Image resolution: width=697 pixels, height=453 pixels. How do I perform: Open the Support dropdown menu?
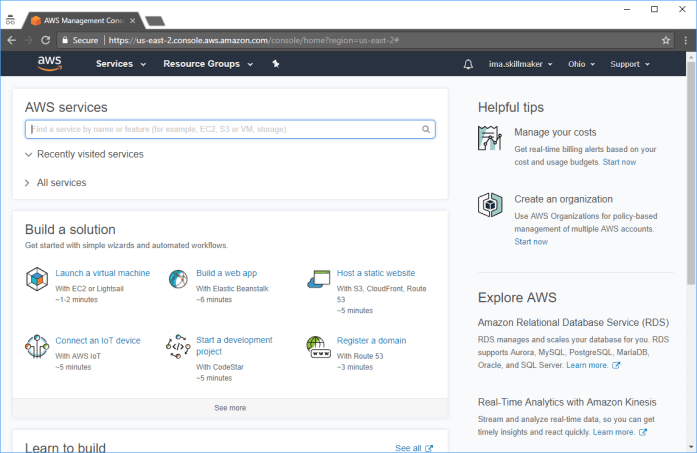click(630, 64)
